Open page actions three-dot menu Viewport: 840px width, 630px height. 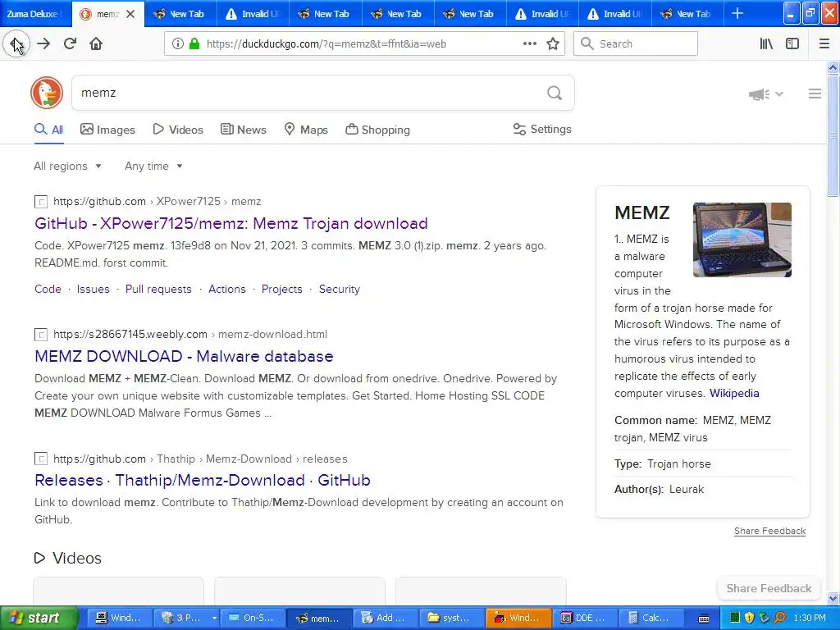pyautogui.click(x=529, y=44)
